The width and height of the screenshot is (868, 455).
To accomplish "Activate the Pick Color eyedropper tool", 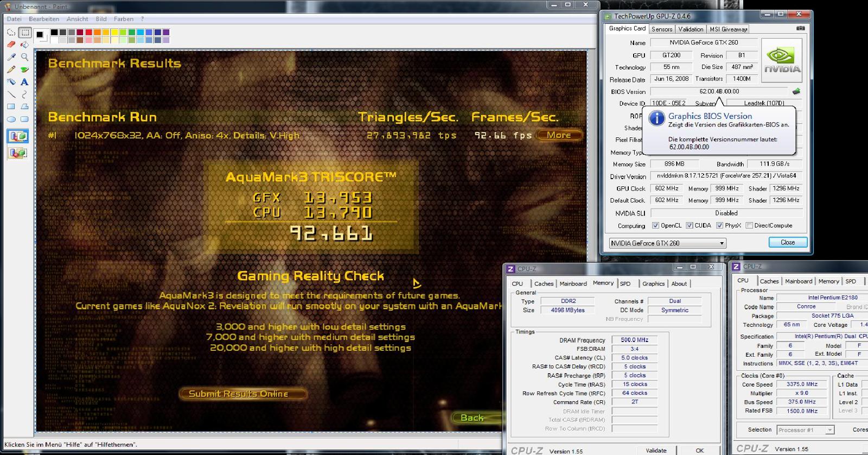I will tap(11, 57).
